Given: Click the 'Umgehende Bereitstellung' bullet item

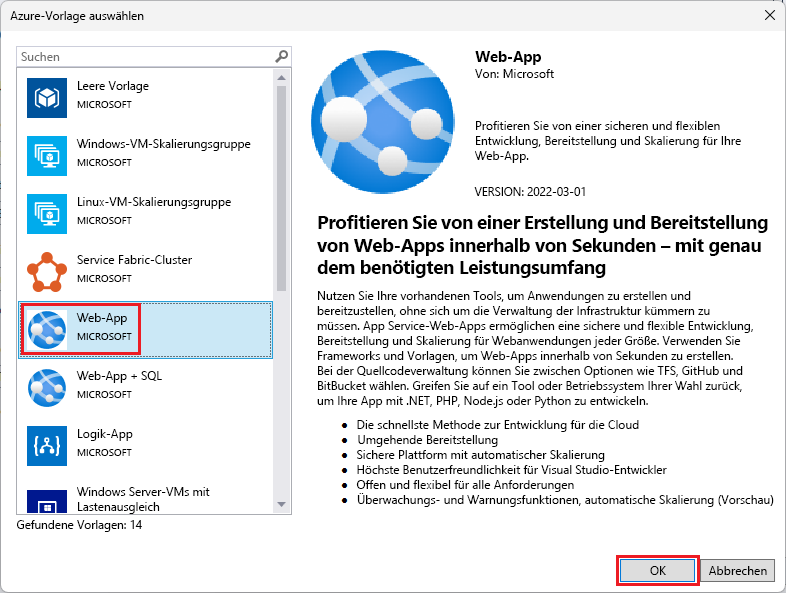Looking at the screenshot, I should click(427, 440).
